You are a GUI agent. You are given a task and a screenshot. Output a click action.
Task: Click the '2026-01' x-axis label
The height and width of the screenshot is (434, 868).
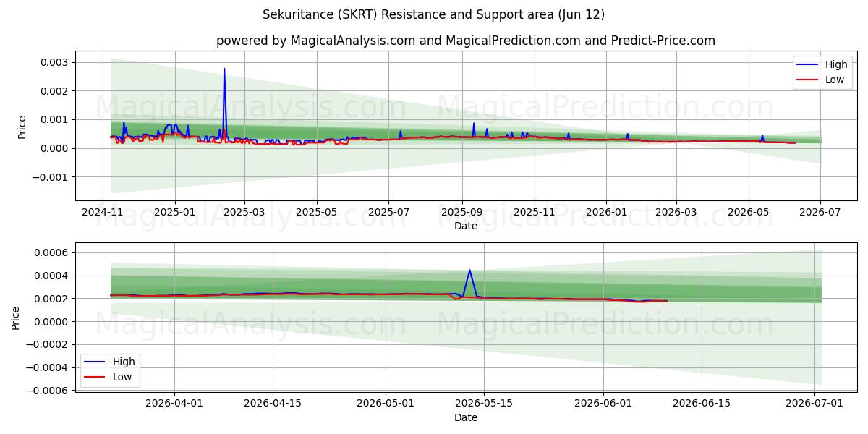606,212
